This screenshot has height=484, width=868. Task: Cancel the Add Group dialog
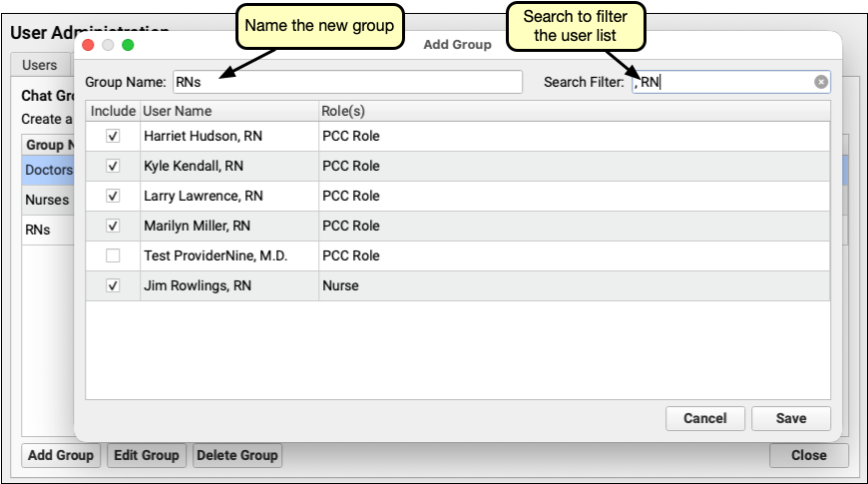[x=704, y=418]
